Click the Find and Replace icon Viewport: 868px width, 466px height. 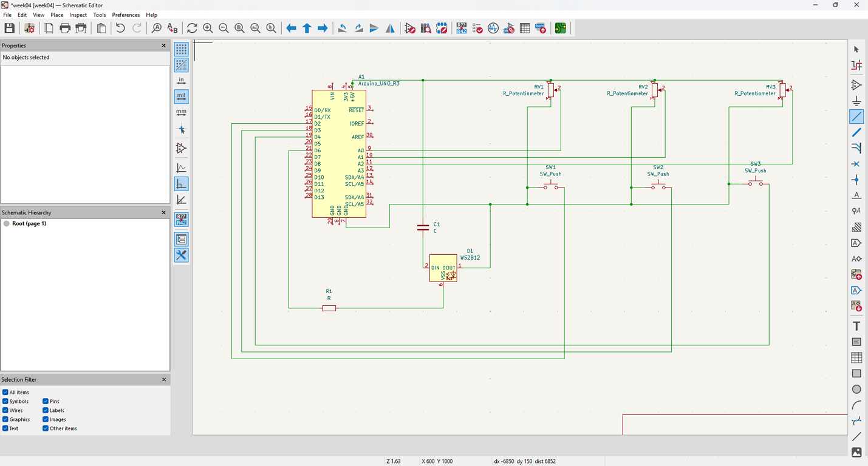[173, 28]
